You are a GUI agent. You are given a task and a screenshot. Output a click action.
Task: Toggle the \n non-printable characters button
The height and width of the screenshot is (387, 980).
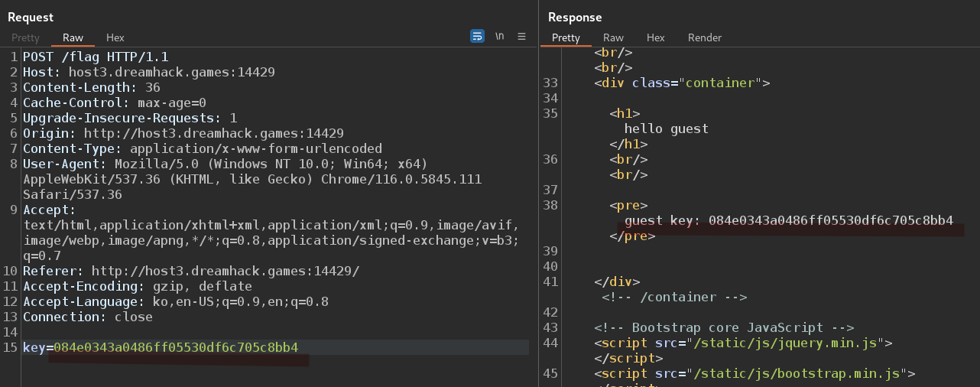coord(500,36)
